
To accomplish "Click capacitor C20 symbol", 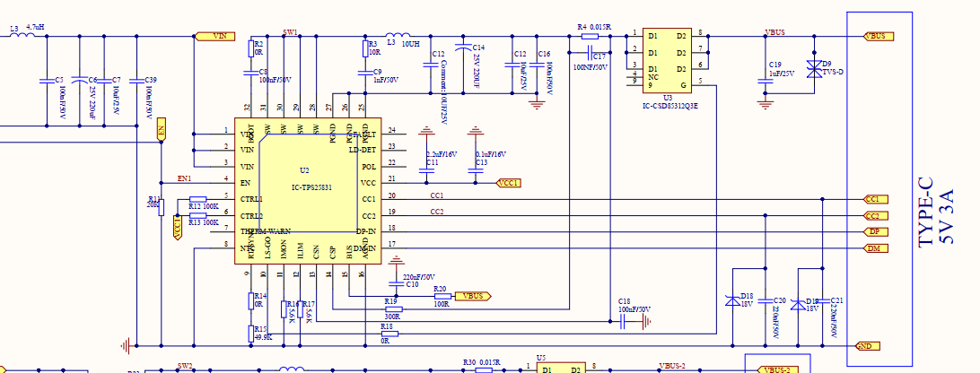I will (x=765, y=300).
